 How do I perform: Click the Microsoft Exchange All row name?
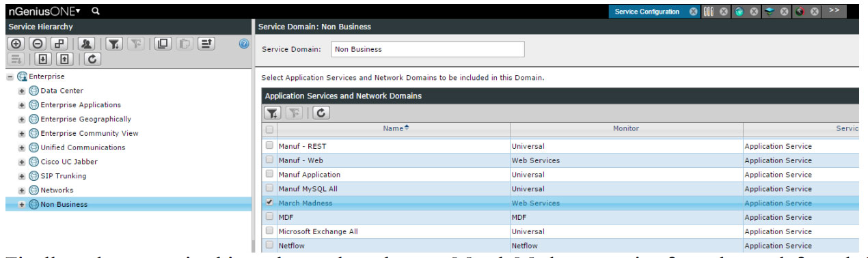pos(318,231)
